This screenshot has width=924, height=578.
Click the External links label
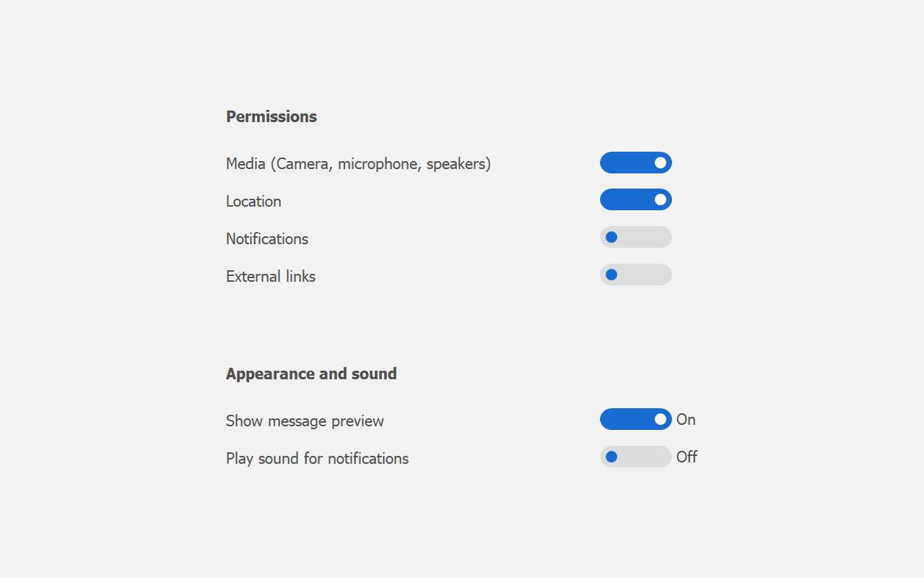click(x=271, y=277)
